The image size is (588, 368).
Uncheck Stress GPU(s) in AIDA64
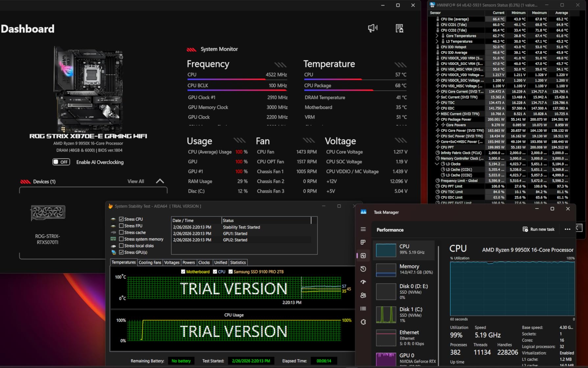coord(121,252)
